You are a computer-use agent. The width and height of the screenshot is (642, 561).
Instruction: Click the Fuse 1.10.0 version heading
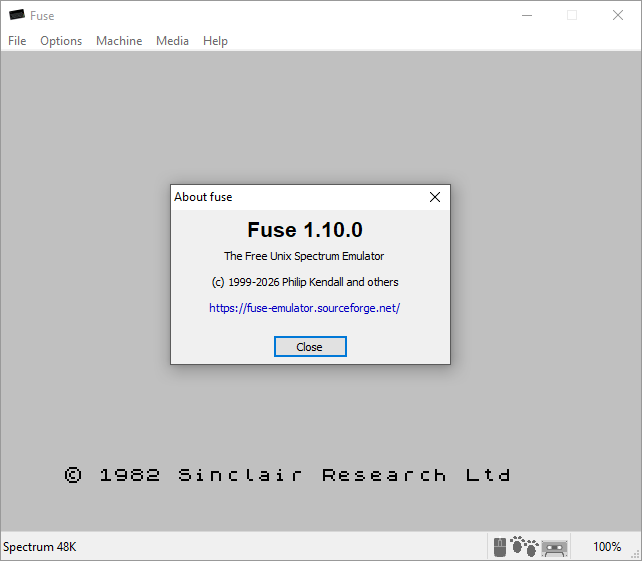point(305,230)
